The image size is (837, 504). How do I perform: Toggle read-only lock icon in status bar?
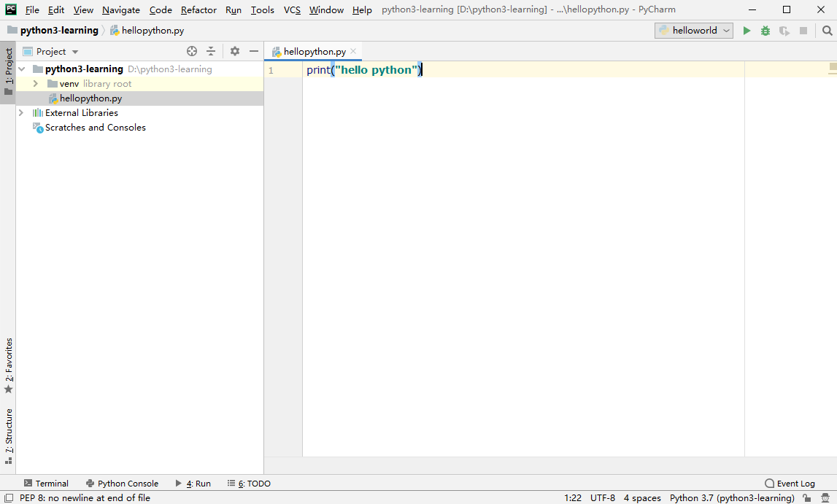coord(807,497)
